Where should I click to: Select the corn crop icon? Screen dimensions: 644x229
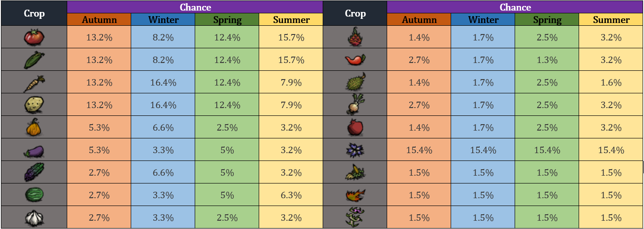(34, 60)
